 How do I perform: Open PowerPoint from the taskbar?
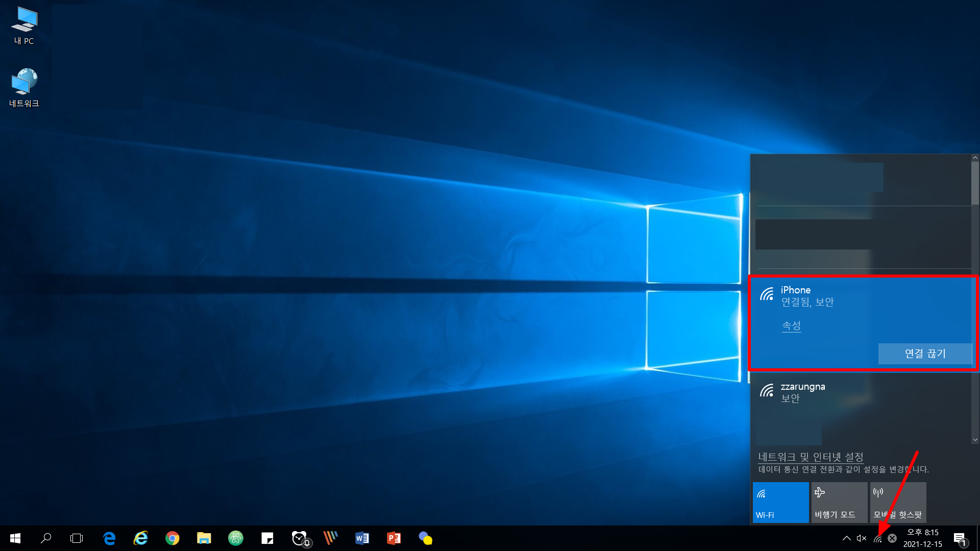(x=394, y=538)
